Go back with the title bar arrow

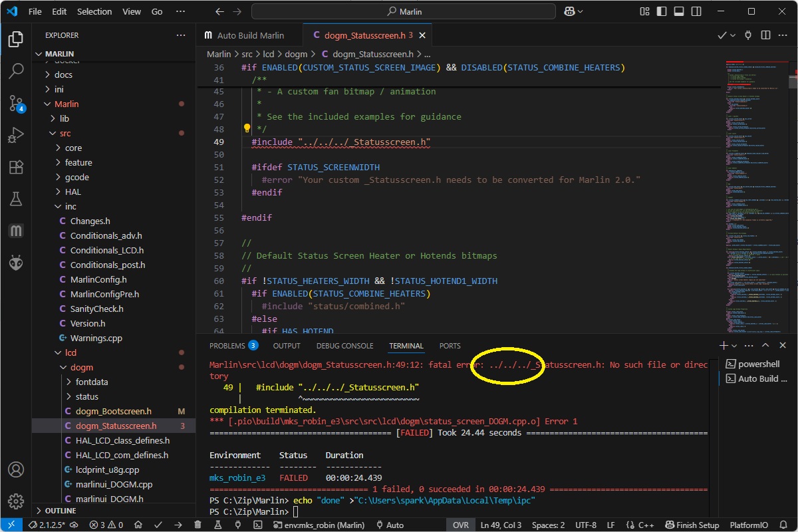[x=220, y=11]
